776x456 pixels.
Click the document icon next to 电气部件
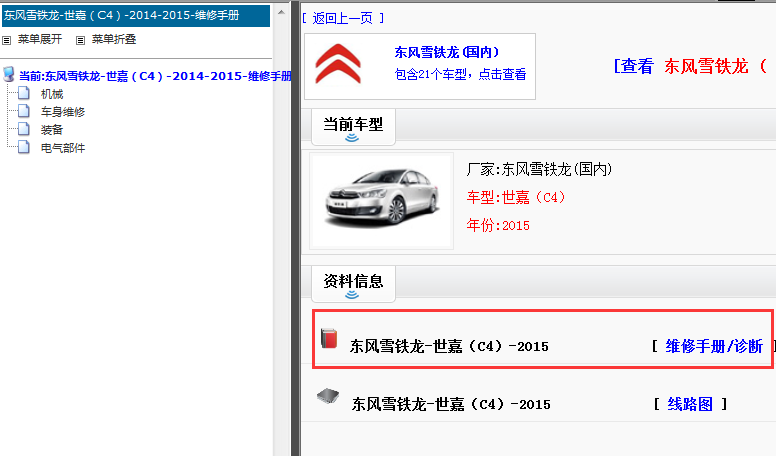[23, 147]
